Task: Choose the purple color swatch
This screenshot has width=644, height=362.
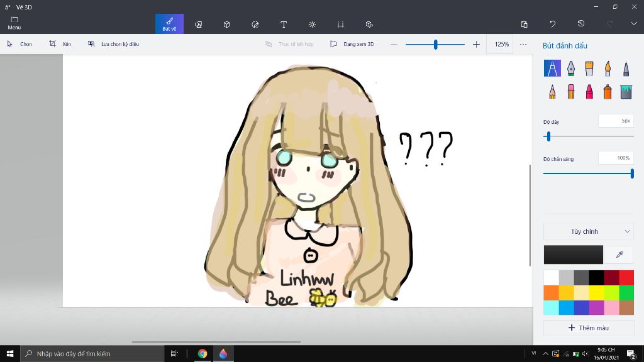Action: point(596,307)
